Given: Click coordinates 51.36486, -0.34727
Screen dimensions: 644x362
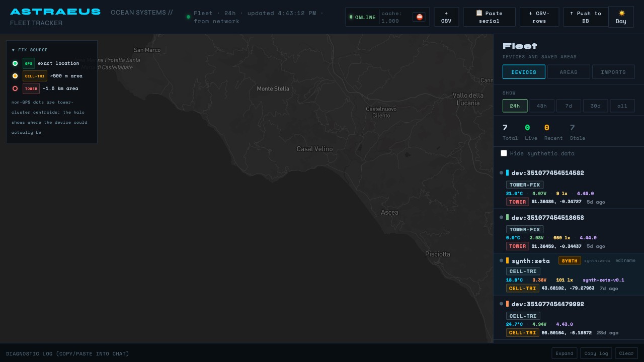Looking at the screenshot, I should tap(556, 202).
